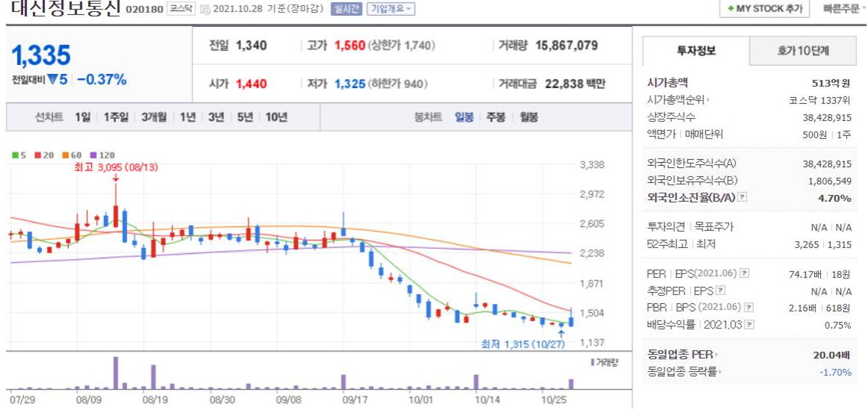Open help icon next to 배당수익률 2021.03
Viewport: 868px width, 416px height.
[x=749, y=324]
